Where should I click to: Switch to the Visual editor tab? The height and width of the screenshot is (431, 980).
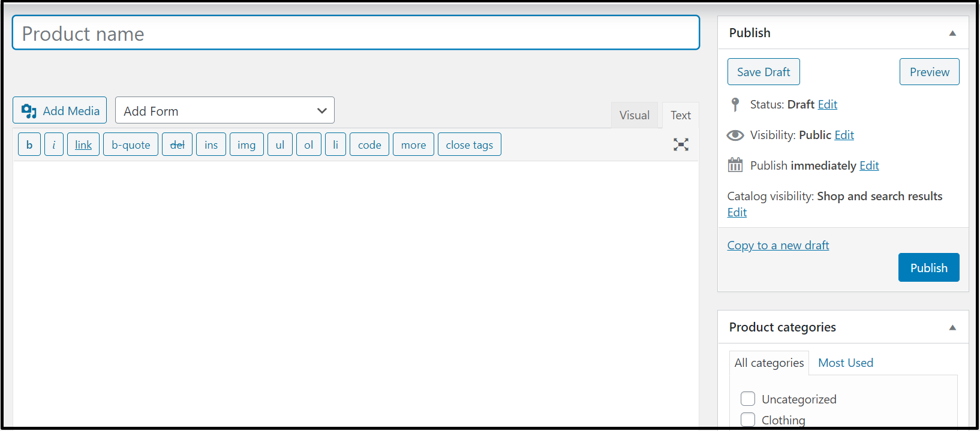pyautogui.click(x=635, y=115)
